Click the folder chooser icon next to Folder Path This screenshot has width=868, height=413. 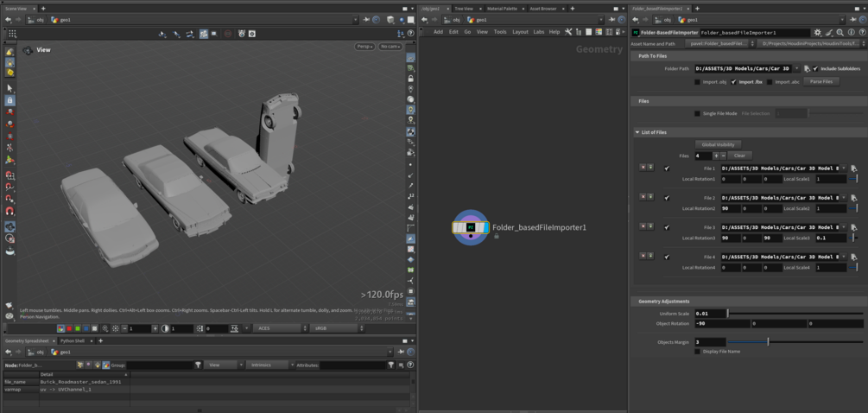[x=807, y=68]
